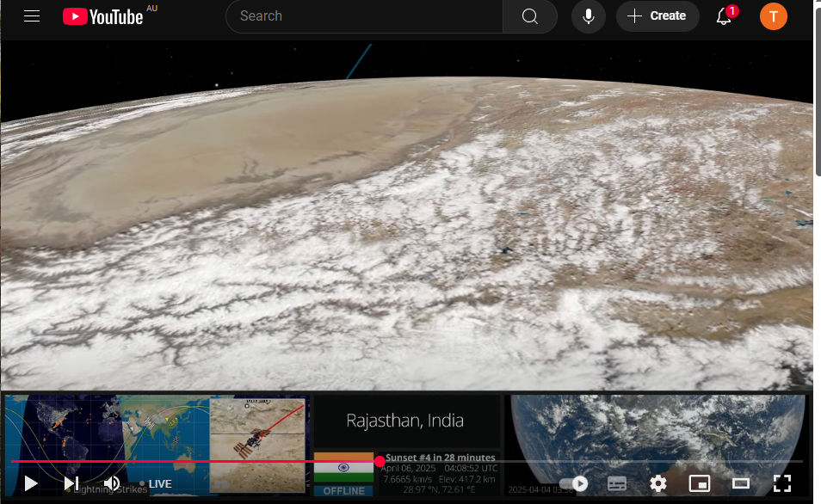Skip to the next video
Screen dimensions: 821x504
[x=71, y=483]
